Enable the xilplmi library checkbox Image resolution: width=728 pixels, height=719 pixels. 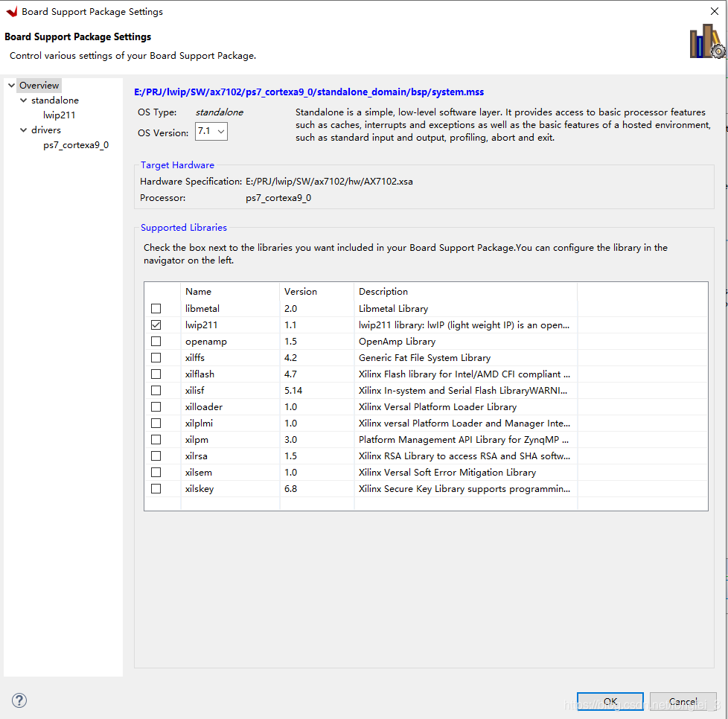tap(156, 424)
